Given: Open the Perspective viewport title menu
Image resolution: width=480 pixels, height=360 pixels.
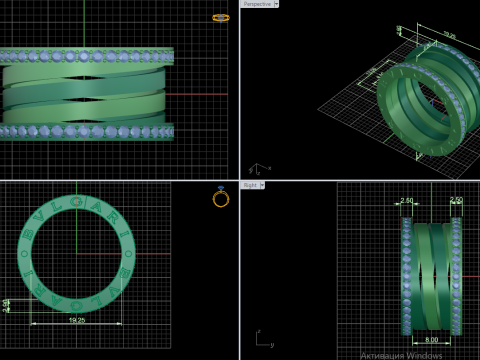Looking at the screenshot, I should (x=257, y=4).
